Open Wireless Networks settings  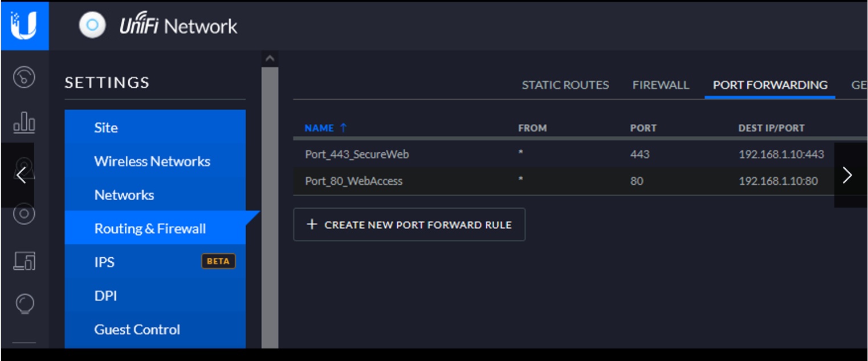click(155, 161)
